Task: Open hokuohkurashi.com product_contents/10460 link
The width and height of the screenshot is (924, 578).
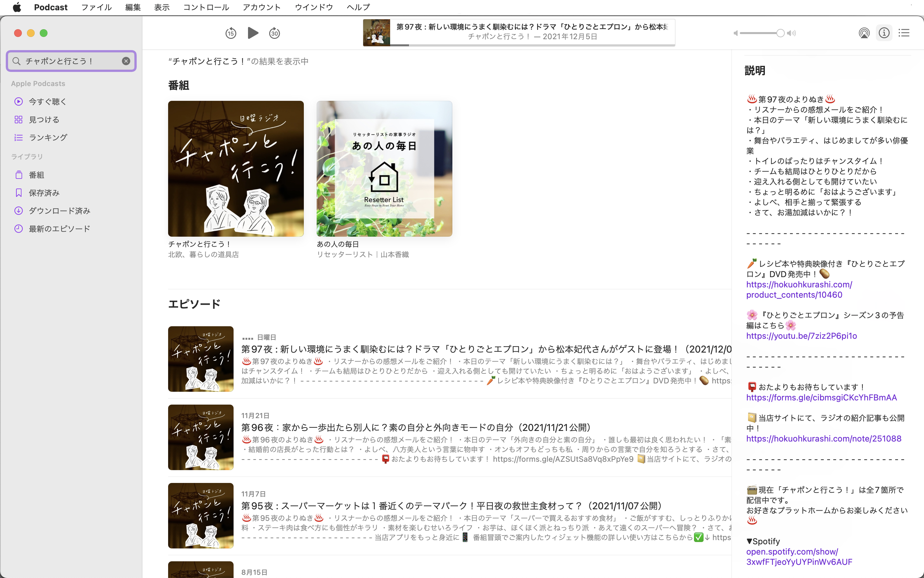Action: 799,290
